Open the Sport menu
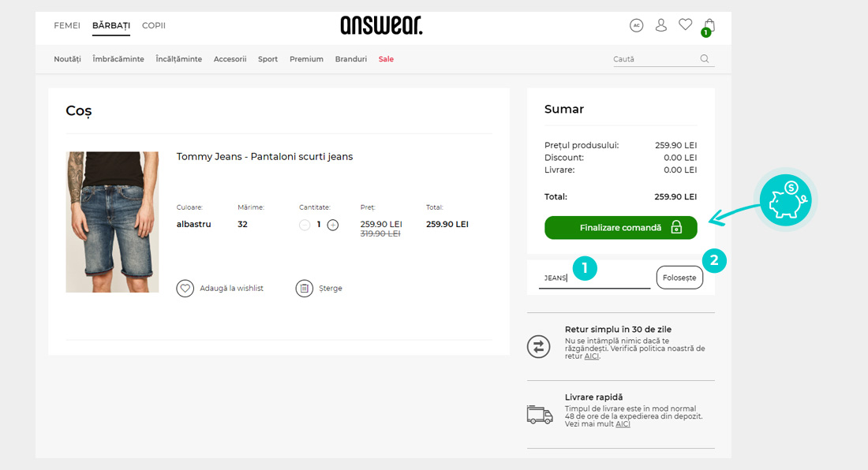The height and width of the screenshot is (470, 868). tap(268, 59)
